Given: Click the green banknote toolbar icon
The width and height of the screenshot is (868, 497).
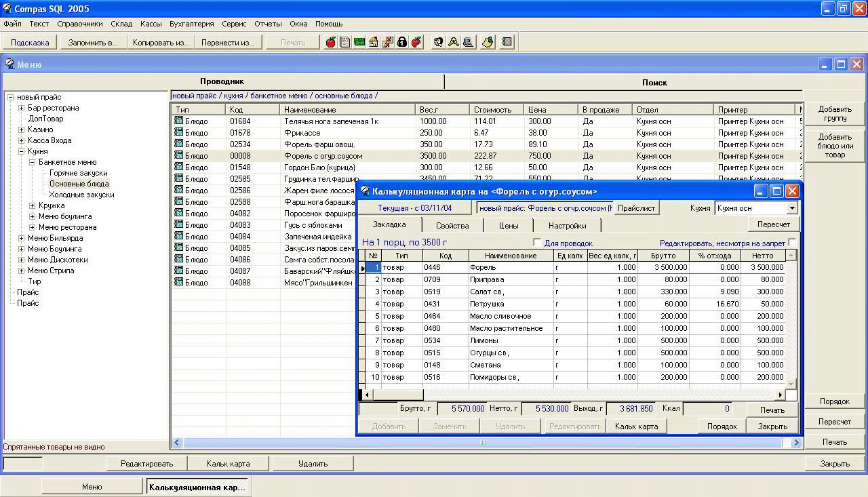Looking at the screenshot, I should [x=359, y=42].
